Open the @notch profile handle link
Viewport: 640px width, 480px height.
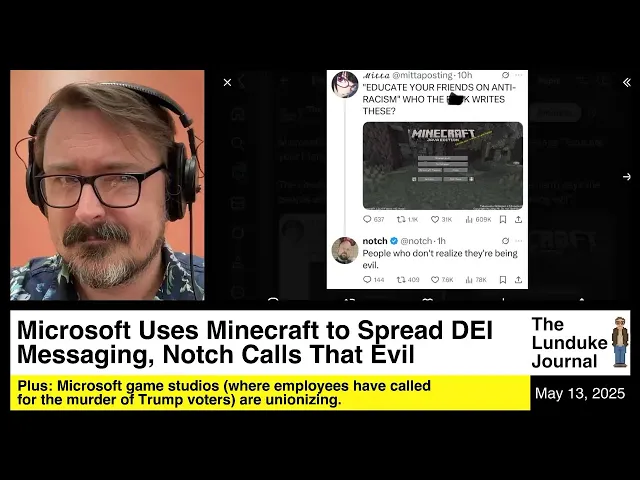click(x=416, y=241)
